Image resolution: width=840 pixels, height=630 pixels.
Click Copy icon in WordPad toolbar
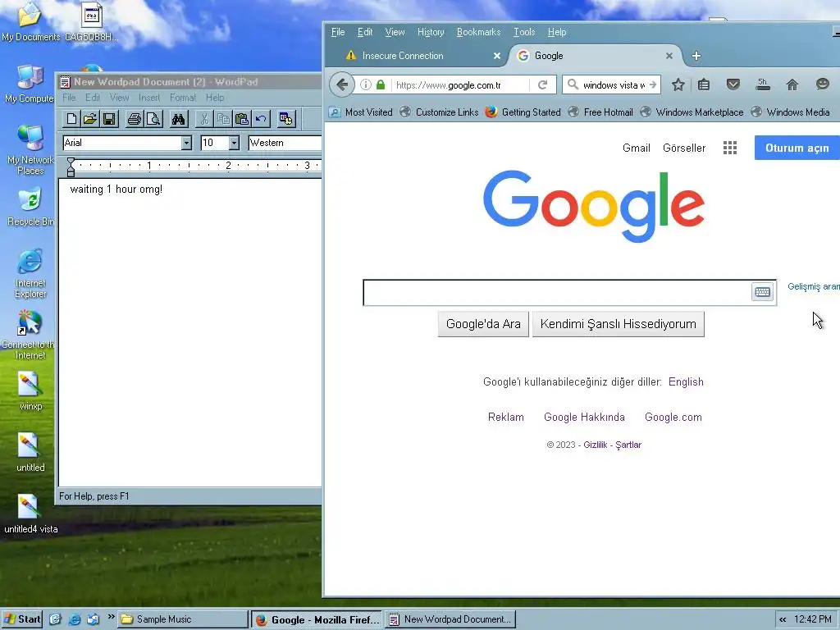(x=223, y=119)
